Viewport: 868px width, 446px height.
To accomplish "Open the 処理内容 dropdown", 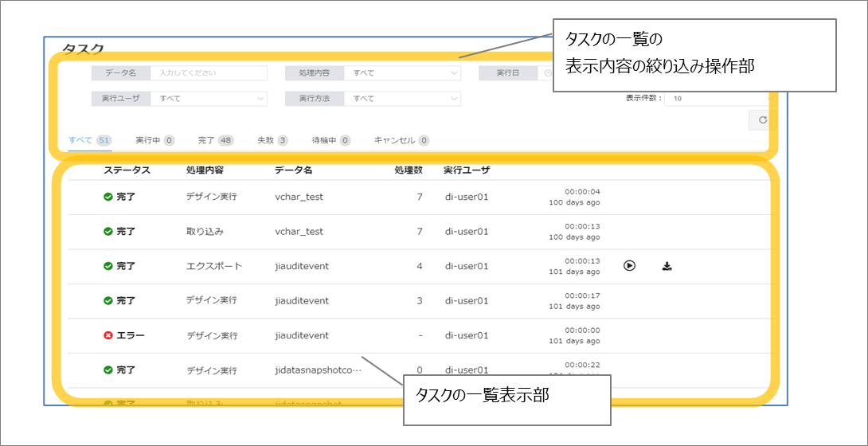I will (x=402, y=73).
